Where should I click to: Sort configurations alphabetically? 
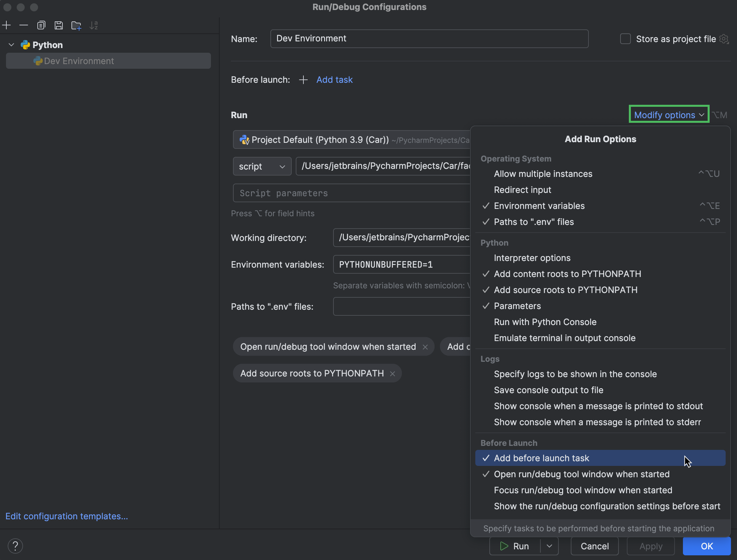(x=94, y=25)
